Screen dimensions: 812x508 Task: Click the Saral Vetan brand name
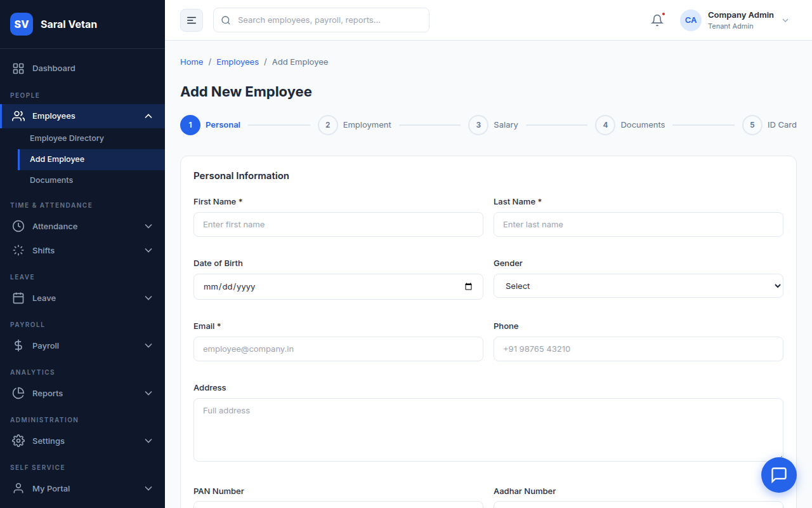pyautogui.click(x=69, y=24)
